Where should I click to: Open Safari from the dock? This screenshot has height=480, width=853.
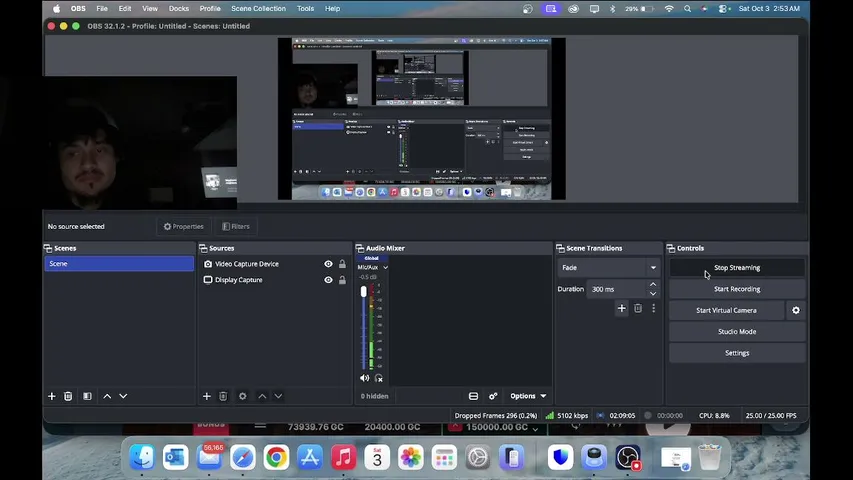pyautogui.click(x=243, y=457)
